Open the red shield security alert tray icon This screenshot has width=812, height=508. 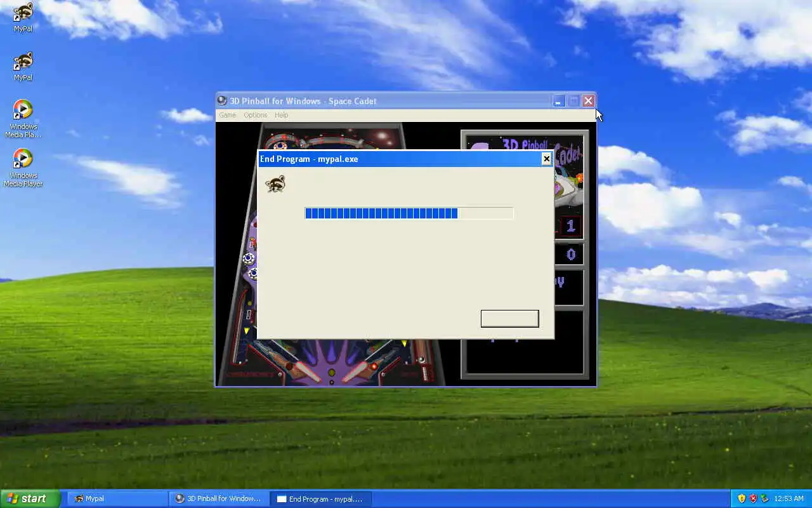click(x=753, y=498)
